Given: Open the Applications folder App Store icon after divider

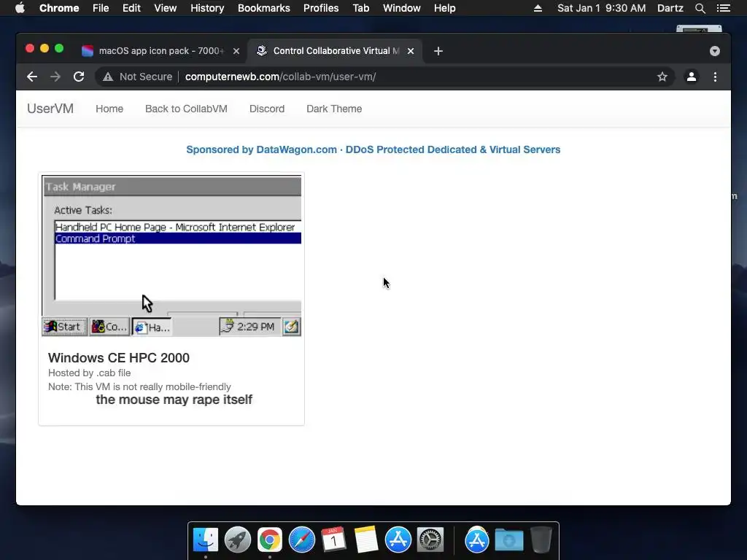Looking at the screenshot, I should [x=477, y=540].
